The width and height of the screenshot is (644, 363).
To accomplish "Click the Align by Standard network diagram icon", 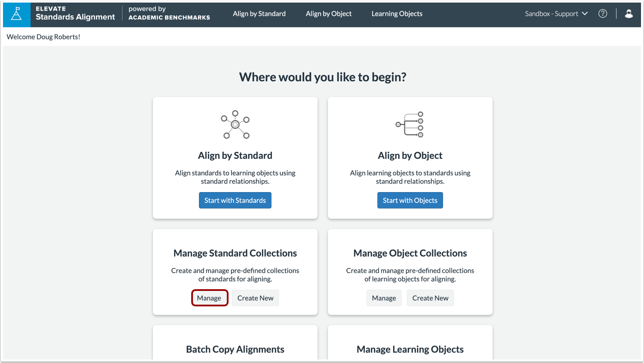I will [235, 125].
